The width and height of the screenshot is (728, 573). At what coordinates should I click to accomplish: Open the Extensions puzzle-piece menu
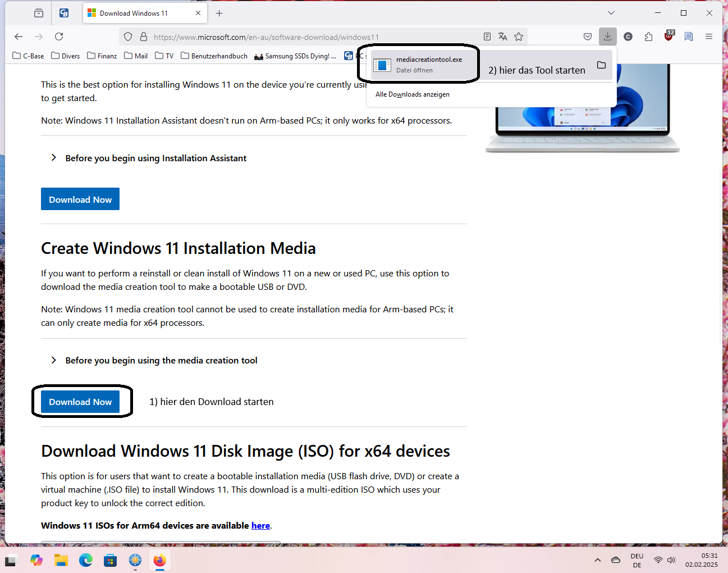pyautogui.click(x=648, y=37)
